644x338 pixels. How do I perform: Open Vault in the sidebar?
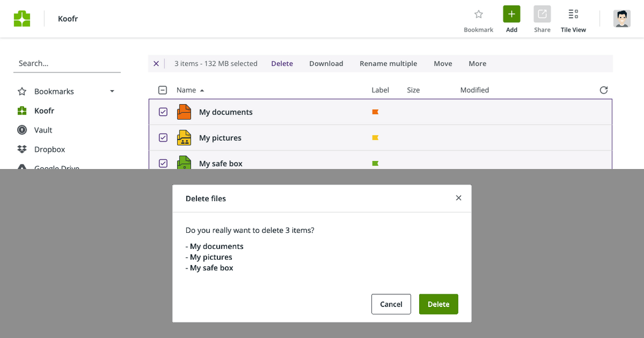tap(43, 130)
